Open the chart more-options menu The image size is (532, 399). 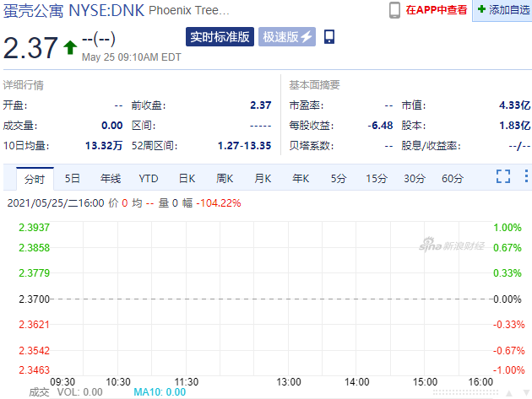point(526,176)
